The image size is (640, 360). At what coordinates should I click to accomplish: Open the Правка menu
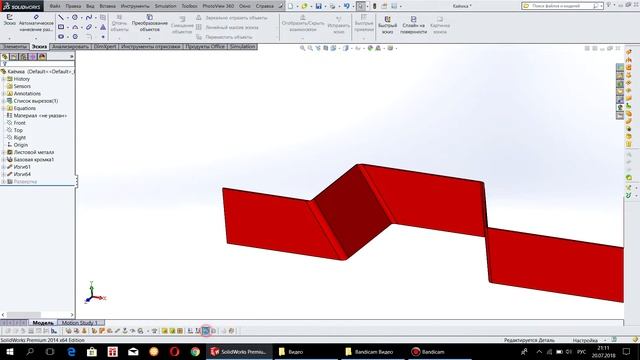pyautogui.click(x=73, y=6)
